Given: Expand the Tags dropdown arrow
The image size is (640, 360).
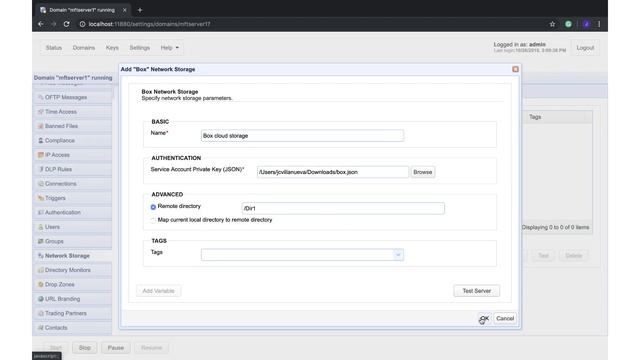Looking at the screenshot, I should coord(398,255).
